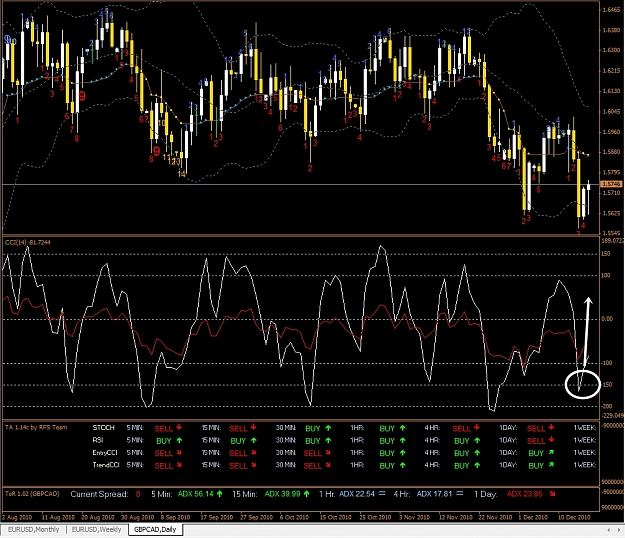
Task: Click the green arrow after ADX 56.14
Action: (219, 494)
